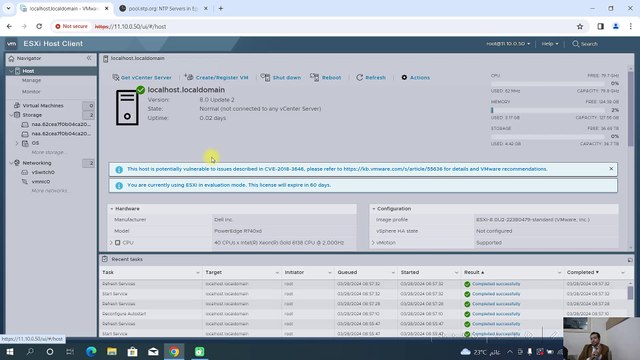Open the Help dropdown menu
The height and width of the screenshot is (360, 640).
(550, 44)
